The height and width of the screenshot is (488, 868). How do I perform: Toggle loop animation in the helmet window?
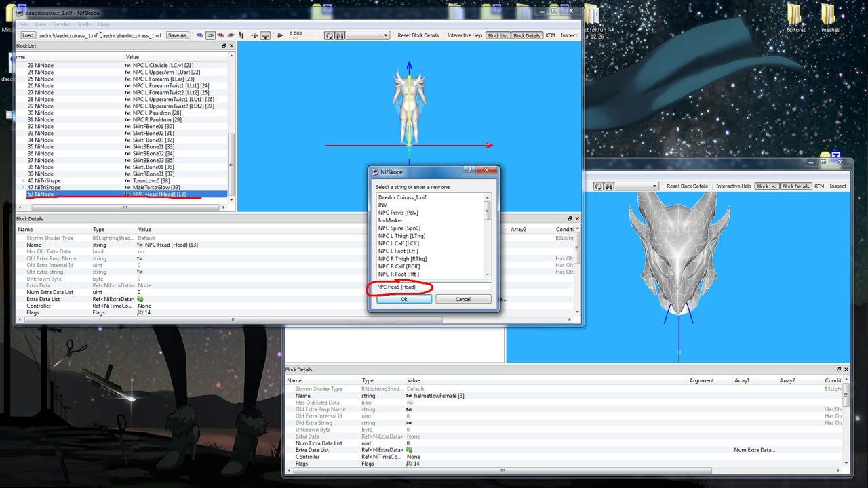[598, 186]
